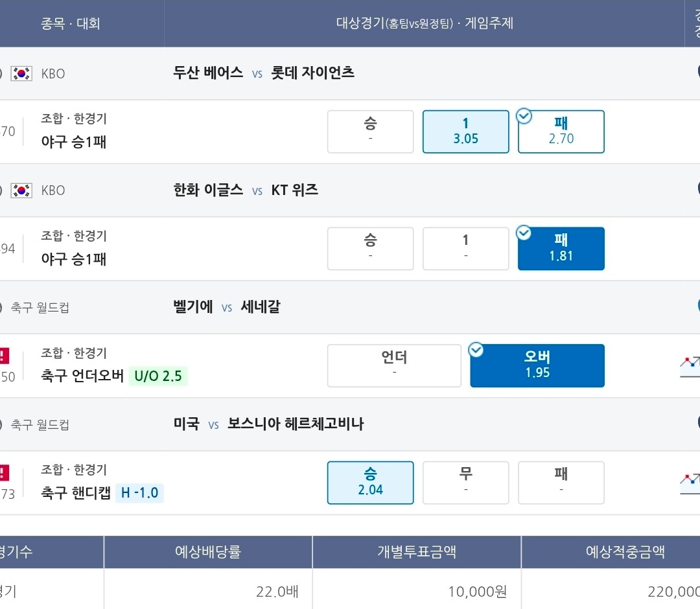Click the 종목·대회 column header
This screenshot has width=700, height=609.
(x=71, y=23)
